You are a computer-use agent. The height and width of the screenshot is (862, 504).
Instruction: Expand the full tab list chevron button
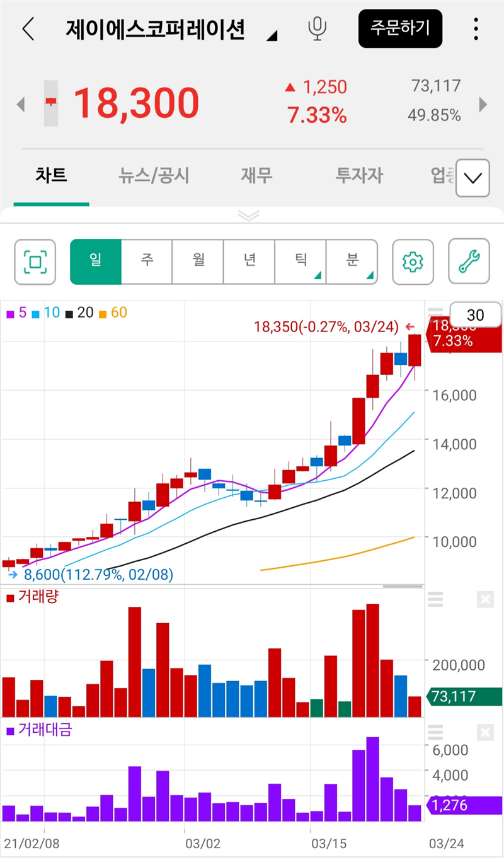[472, 178]
